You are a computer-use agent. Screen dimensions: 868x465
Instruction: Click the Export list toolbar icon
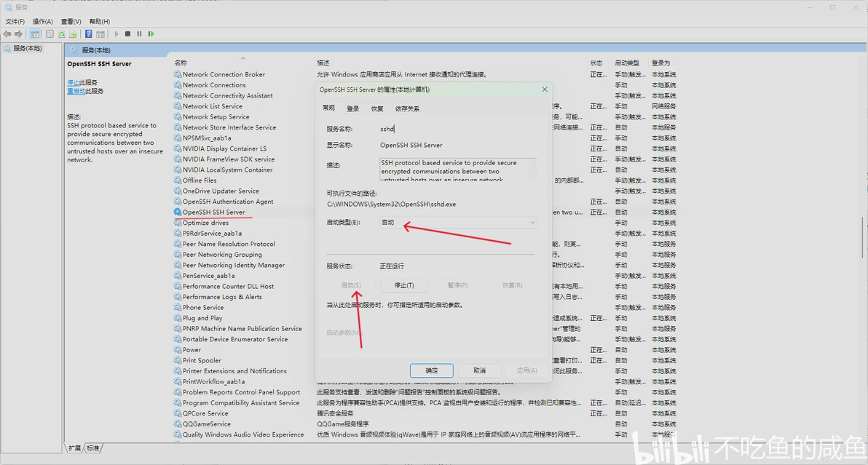(73, 34)
